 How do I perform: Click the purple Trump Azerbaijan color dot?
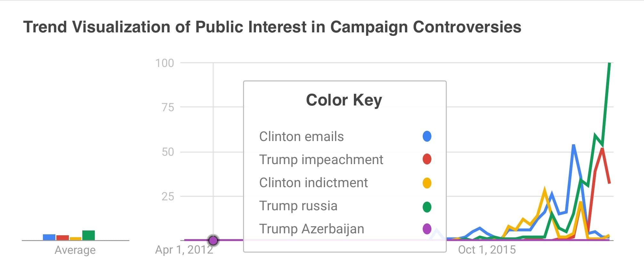tap(427, 229)
